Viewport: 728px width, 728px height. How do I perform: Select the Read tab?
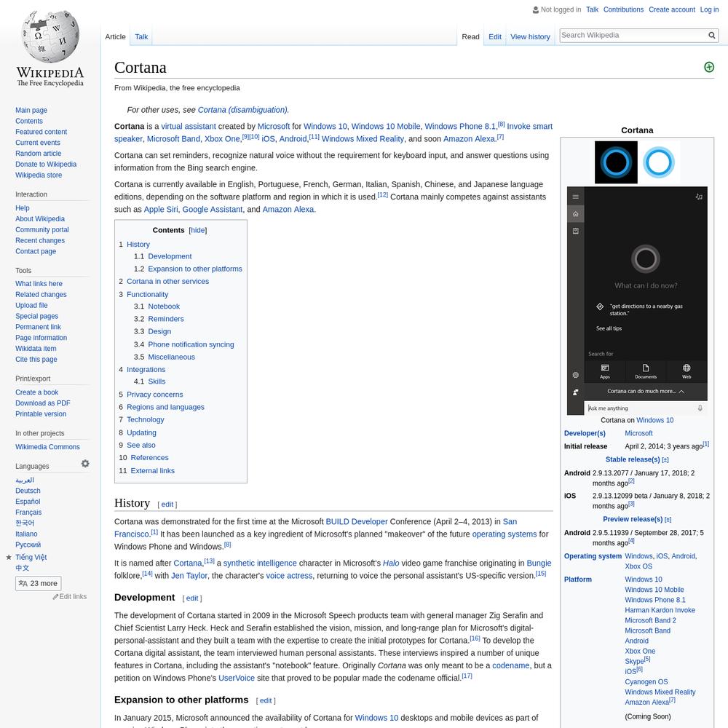(470, 36)
